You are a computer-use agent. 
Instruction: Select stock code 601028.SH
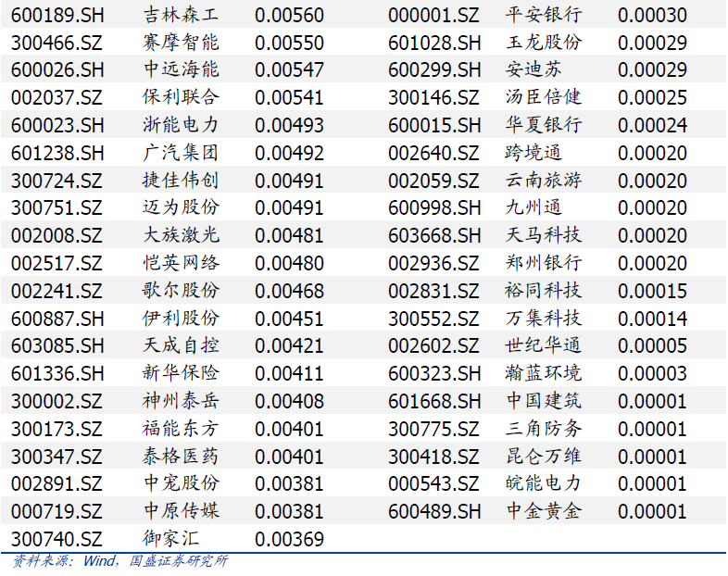coord(434,43)
